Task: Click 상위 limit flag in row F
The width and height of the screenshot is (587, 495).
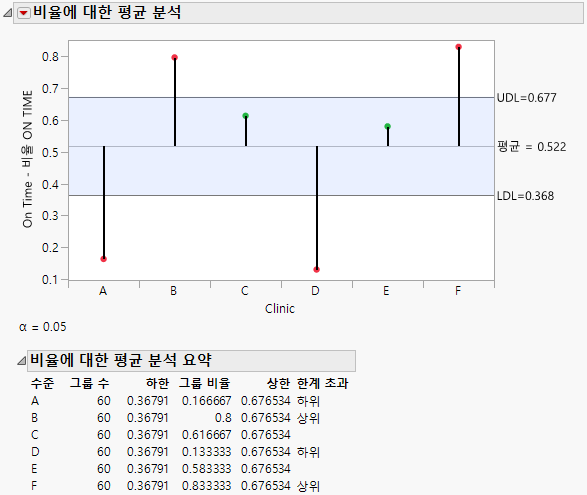Action: [308, 486]
